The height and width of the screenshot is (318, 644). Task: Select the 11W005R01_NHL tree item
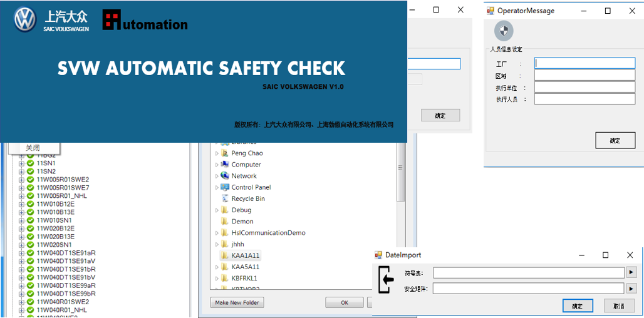pyautogui.click(x=61, y=196)
